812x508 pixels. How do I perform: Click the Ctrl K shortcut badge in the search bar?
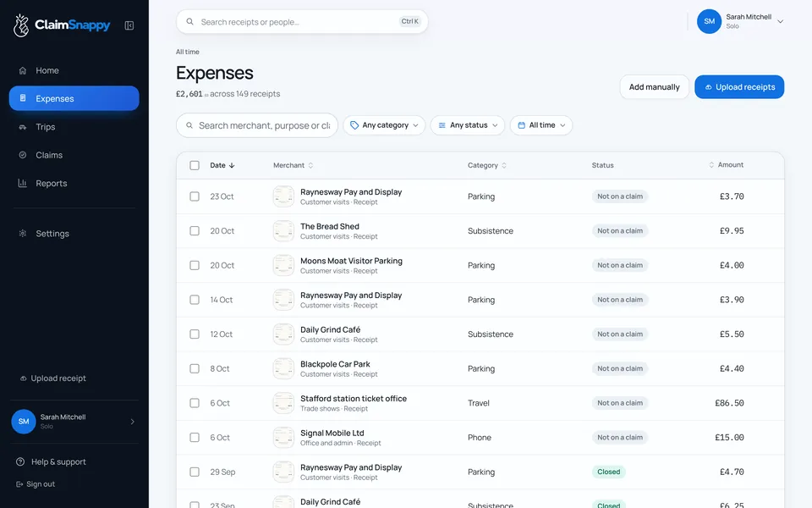(409, 21)
